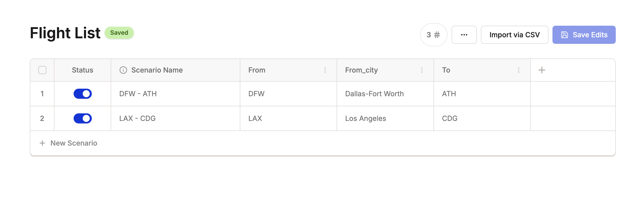Click Import via CSV button
Screen dimensions: 644x199
coord(514,35)
